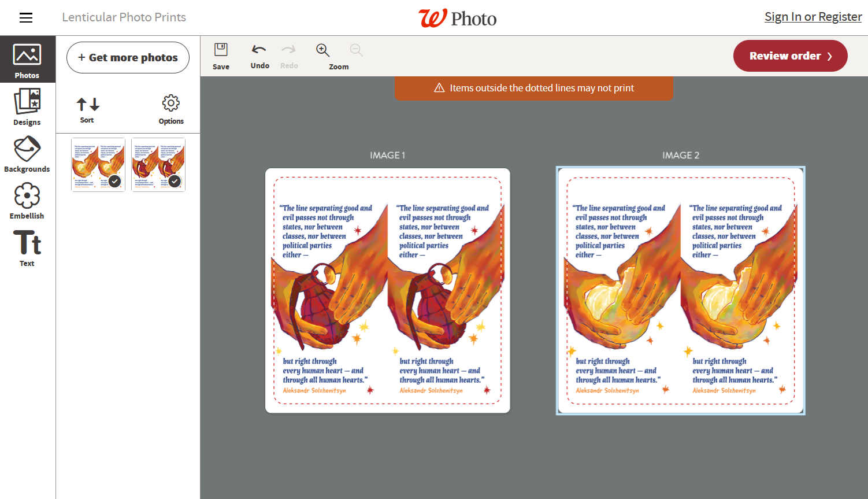
Task: Click Get more photos button
Action: click(x=128, y=57)
